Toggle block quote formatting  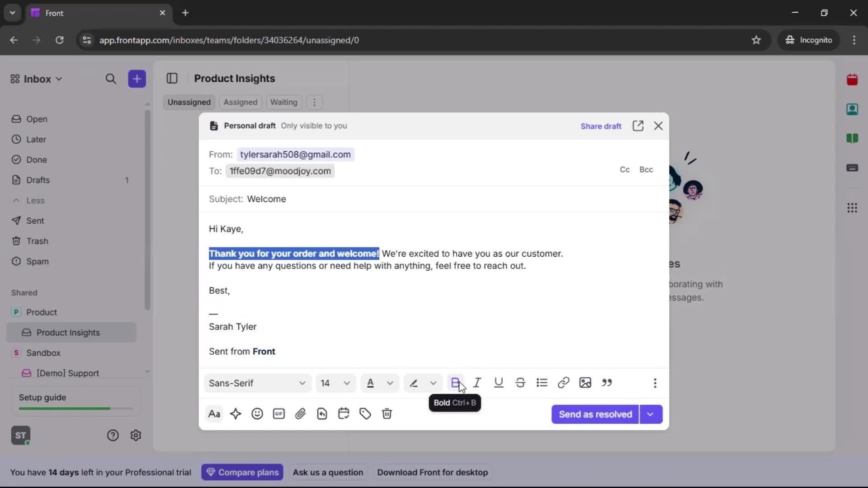click(607, 383)
